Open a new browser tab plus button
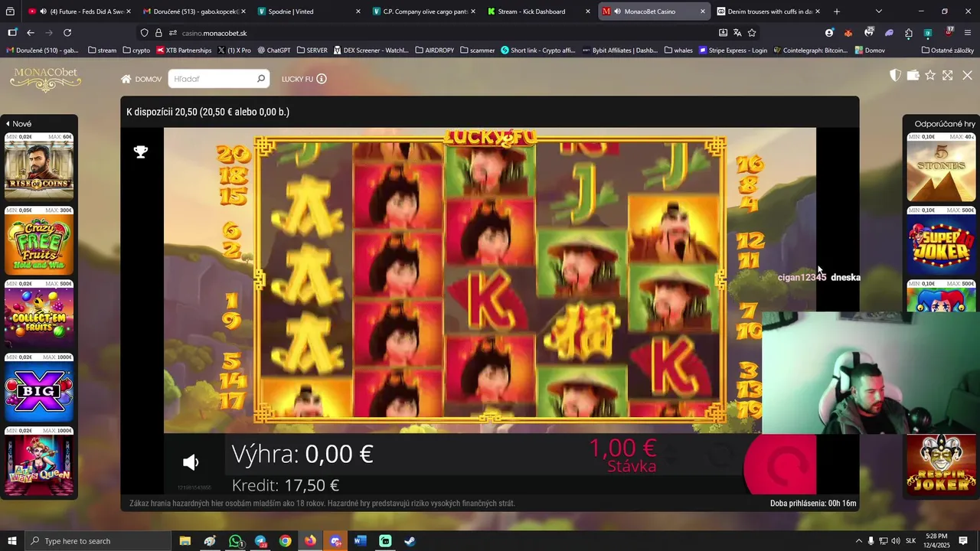Screen dimensions: 980x551 click(x=837, y=11)
